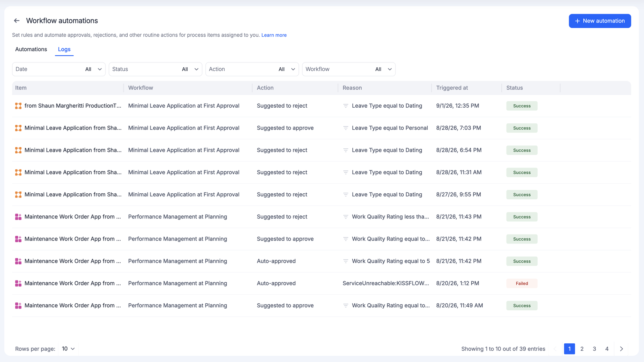Click the Action column header in the table

265,88
